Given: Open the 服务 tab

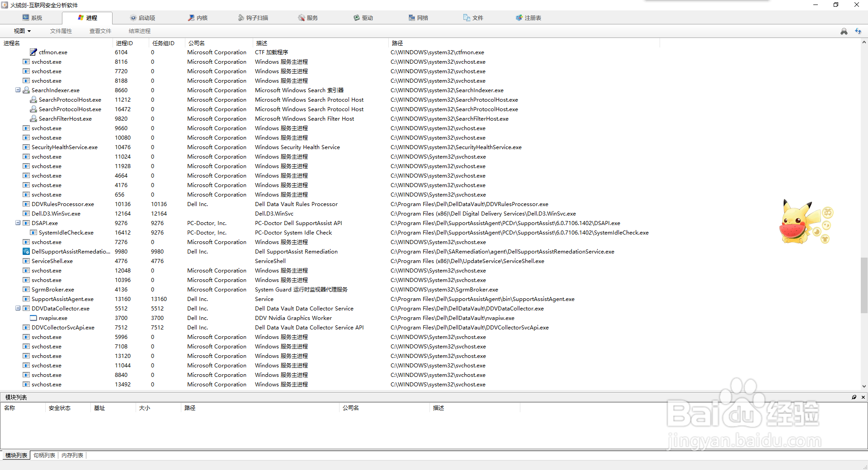Looking at the screenshot, I should pyautogui.click(x=308, y=18).
